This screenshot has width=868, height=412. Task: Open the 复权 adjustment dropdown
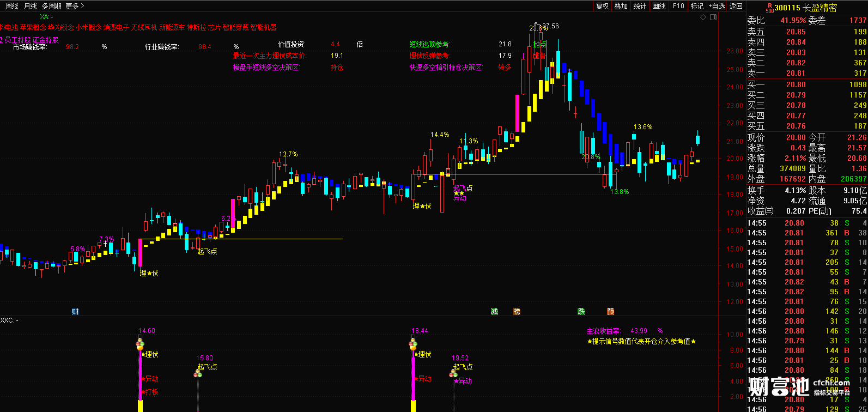coord(602,6)
